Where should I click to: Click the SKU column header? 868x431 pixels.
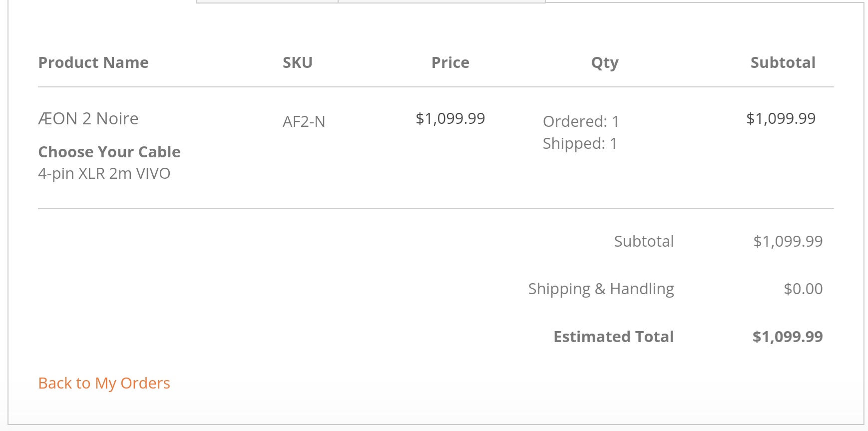point(297,62)
